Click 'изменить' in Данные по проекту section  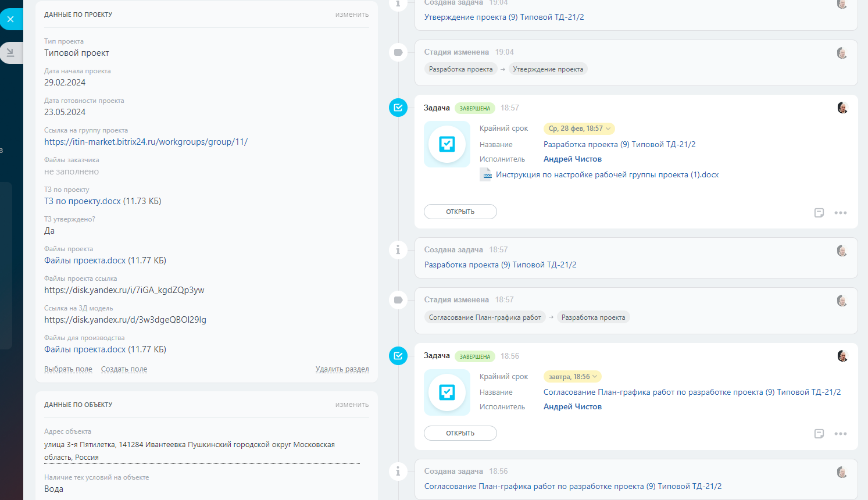[x=352, y=15]
